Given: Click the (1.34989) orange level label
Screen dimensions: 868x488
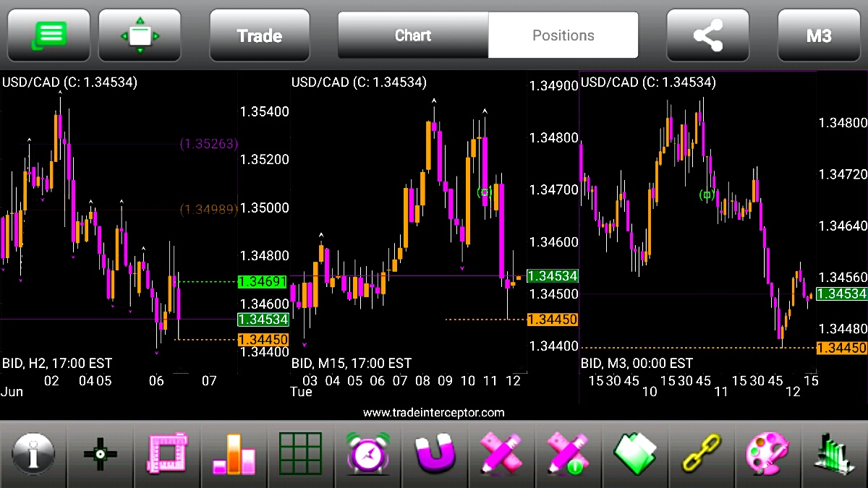Looking at the screenshot, I should pyautogui.click(x=209, y=210).
